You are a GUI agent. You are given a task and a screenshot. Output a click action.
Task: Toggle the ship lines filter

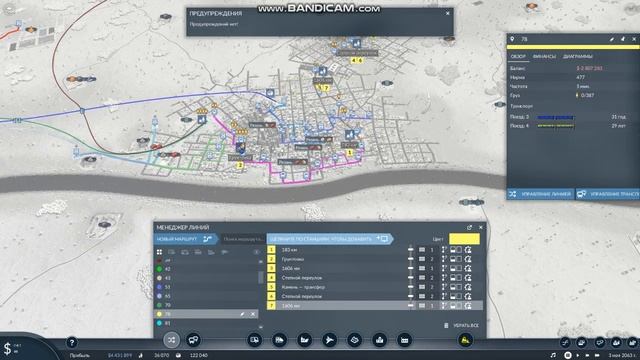click(x=211, y=252)
